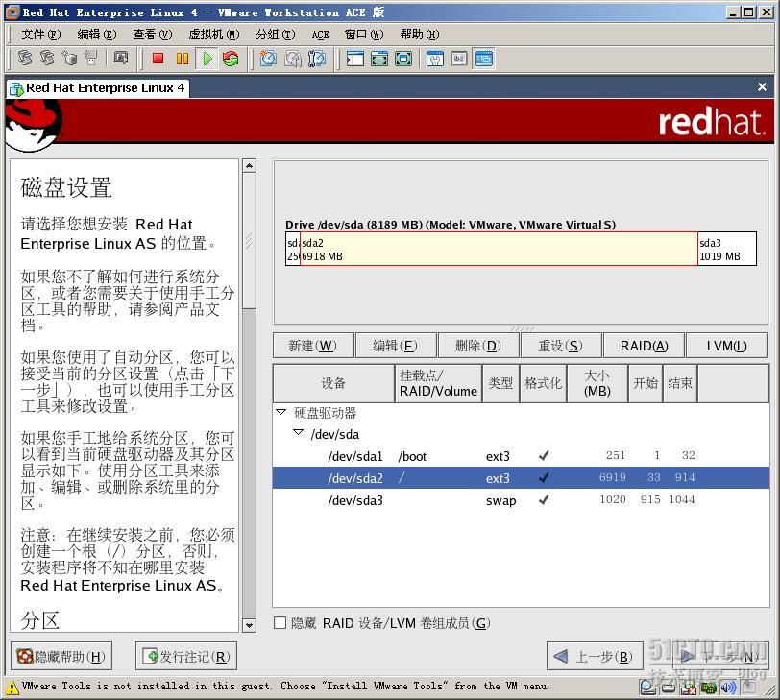Select the /dev/sda1 /boot partition row
This screenshot has height=700, width=780.
(521, 456)
